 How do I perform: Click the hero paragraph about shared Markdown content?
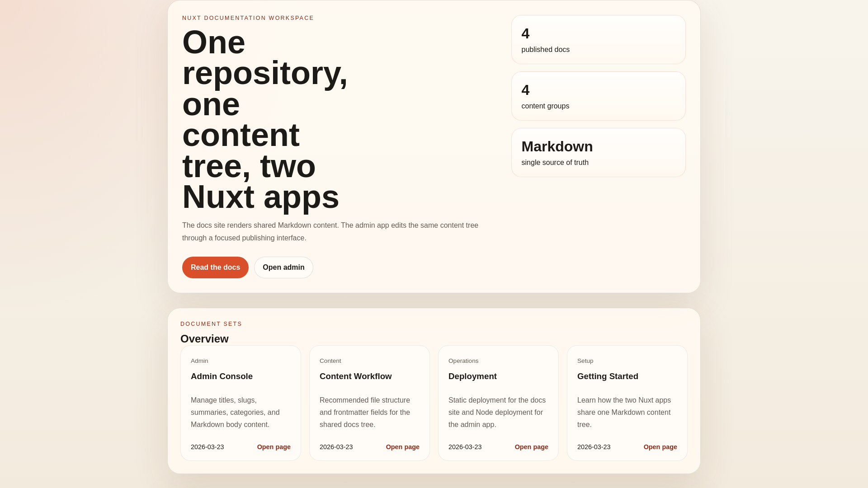(x=330, y=232)
